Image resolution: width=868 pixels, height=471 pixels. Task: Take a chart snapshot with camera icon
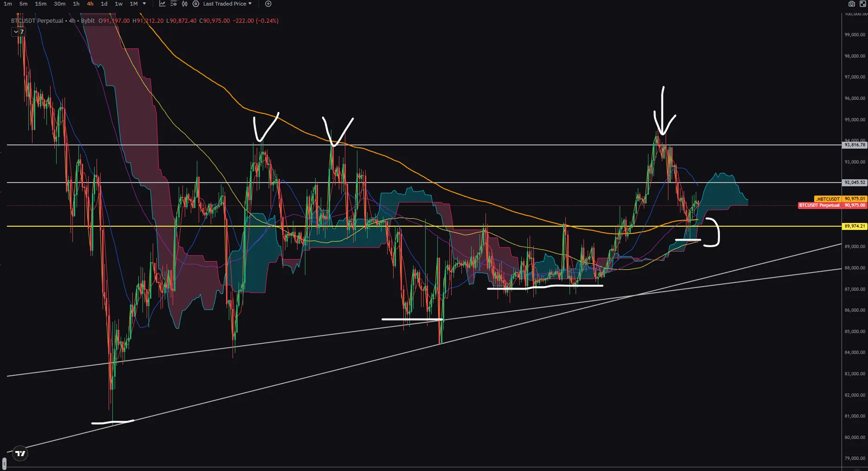(x=852, y=4)
